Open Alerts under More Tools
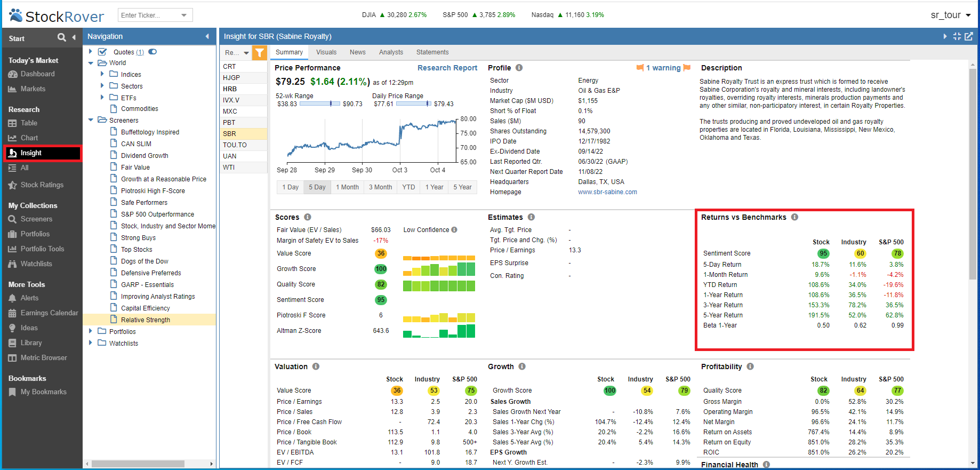Image resolution: width=980 pixels, height=470 pixels. point(29,298)
